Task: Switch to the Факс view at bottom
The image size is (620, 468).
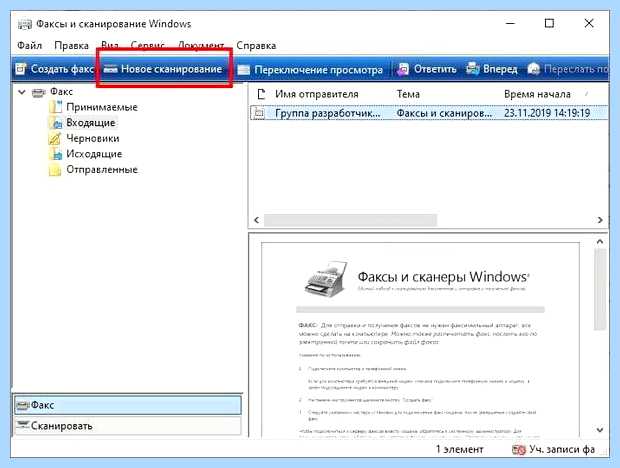Action: click(x=127, y=405)
